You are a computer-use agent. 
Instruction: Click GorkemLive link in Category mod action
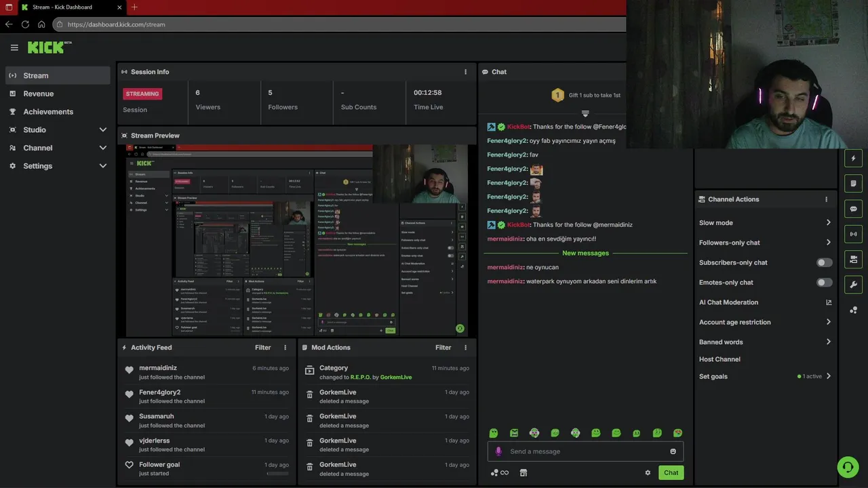(396, 378)
